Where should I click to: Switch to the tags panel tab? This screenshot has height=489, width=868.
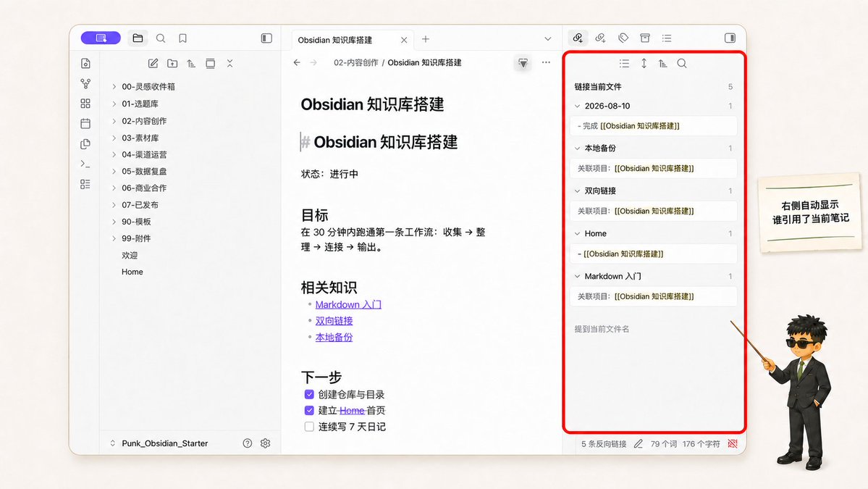pos(623,38)
